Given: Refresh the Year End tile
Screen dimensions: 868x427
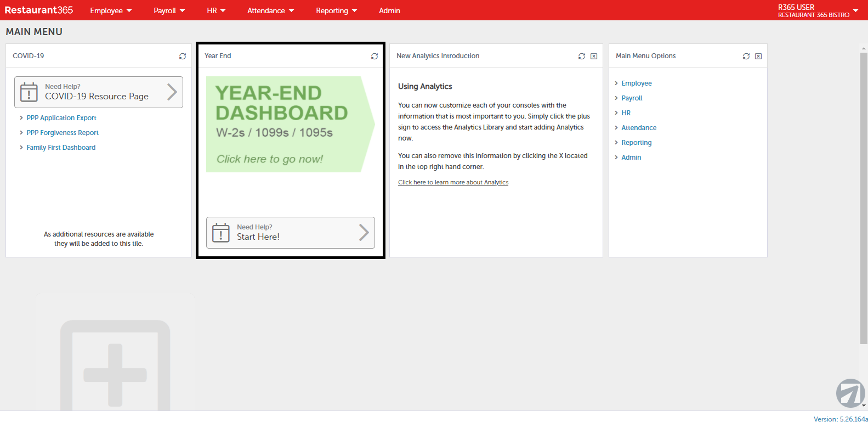Looking at the screenshot, I should click(375, 56).
